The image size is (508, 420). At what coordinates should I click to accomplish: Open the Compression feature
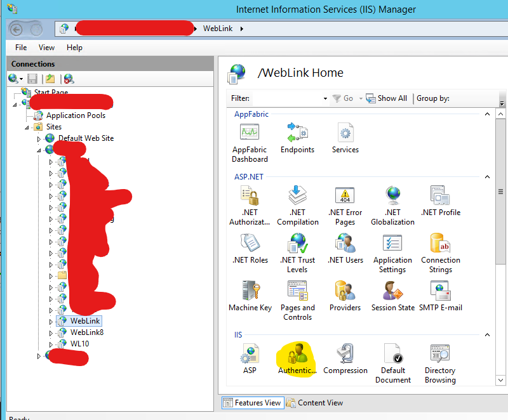pos(345,359)
